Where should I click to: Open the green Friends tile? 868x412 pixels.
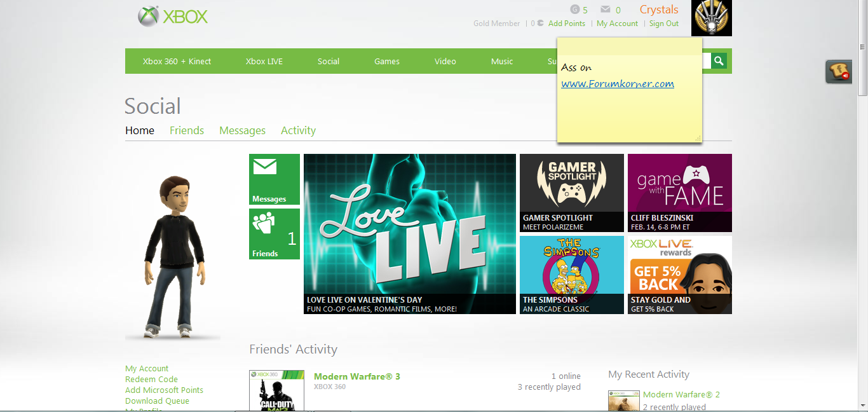[275, 234]
